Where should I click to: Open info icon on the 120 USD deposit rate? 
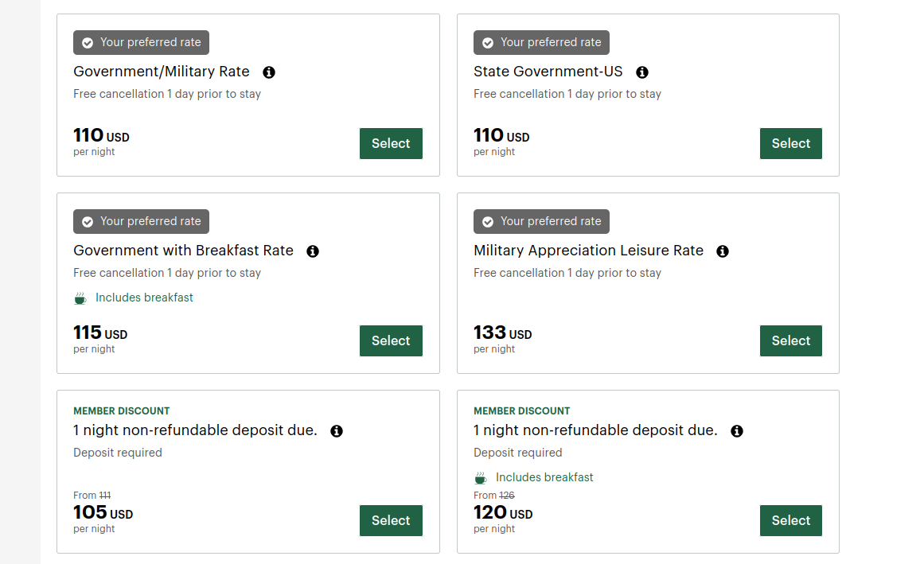(x=737, y=431)
